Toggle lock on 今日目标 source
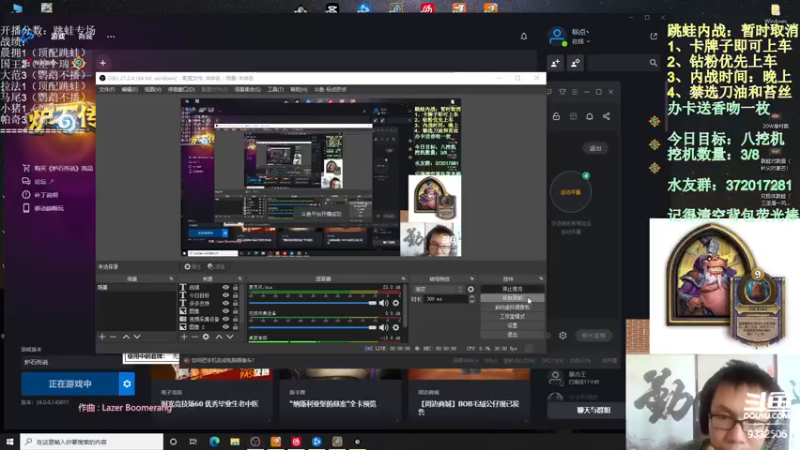The height and width of the screenshot is (450, 800). click(235, 295)
